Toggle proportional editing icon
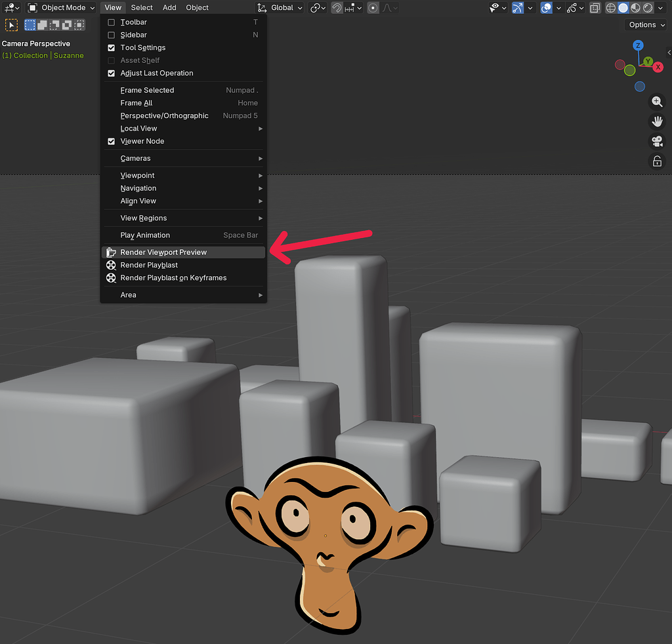672x644 pixels. [373, 8]
